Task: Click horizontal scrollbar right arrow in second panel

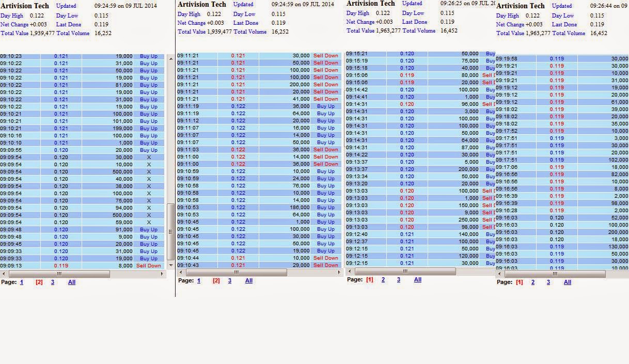Action: click(x=339, y=272)
